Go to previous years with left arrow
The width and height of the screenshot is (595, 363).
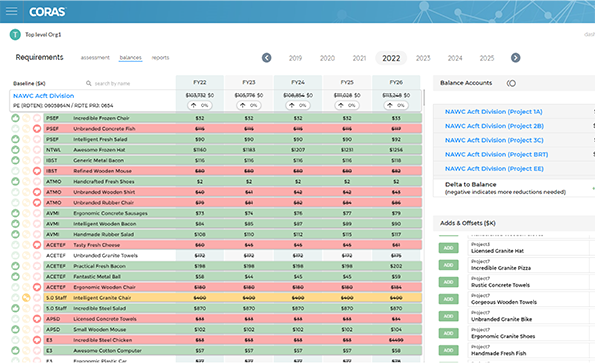[267, 58]
